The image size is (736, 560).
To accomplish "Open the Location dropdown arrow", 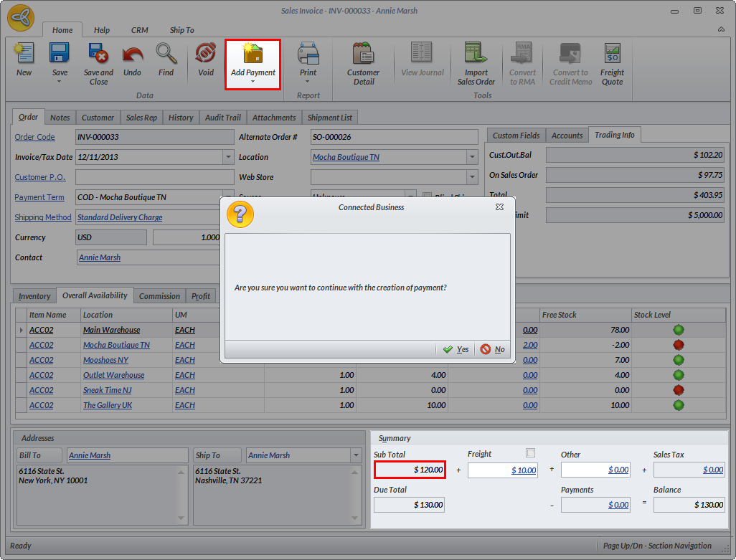I will point(472,157).
